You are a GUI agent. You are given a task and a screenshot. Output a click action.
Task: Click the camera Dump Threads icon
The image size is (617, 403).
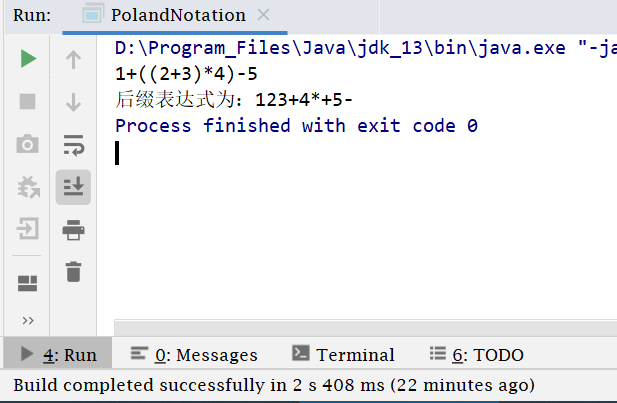tap(28, 145)
